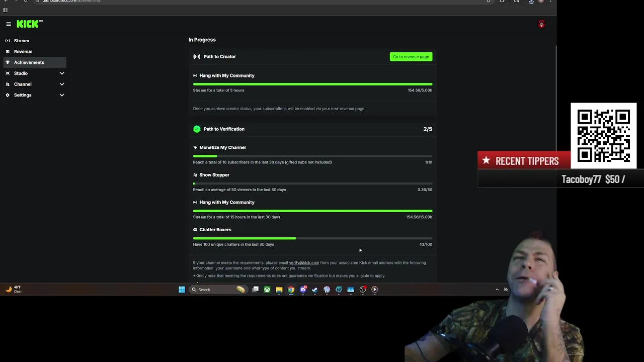644x362 pixels.
Task: Click the Monetize My Channel progress bar
Action: [x=312, y=156]
